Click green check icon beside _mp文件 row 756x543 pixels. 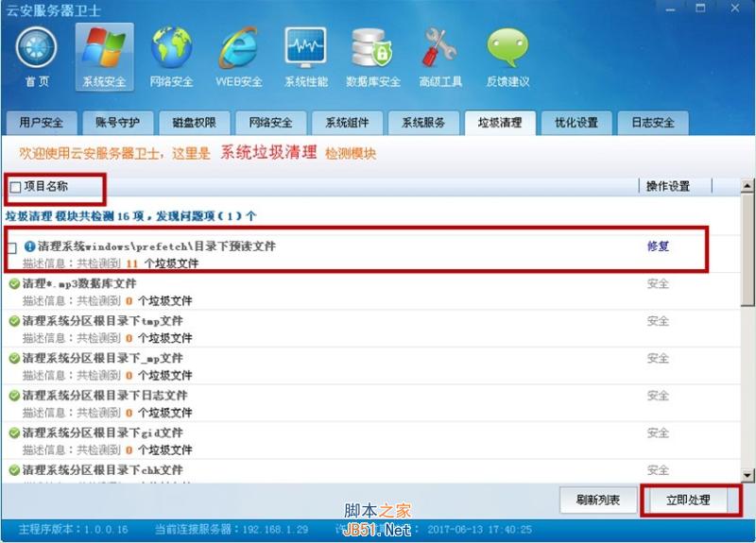[x=14, y=358]
